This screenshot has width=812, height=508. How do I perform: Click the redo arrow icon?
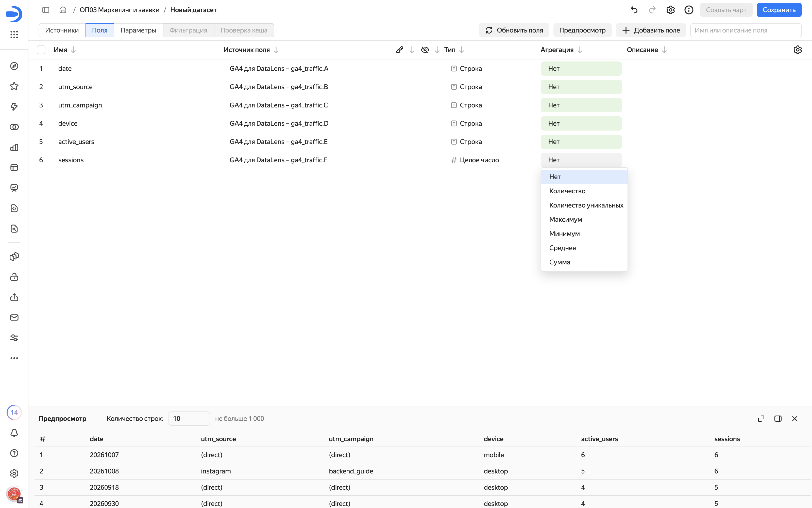tap(652, 10)
